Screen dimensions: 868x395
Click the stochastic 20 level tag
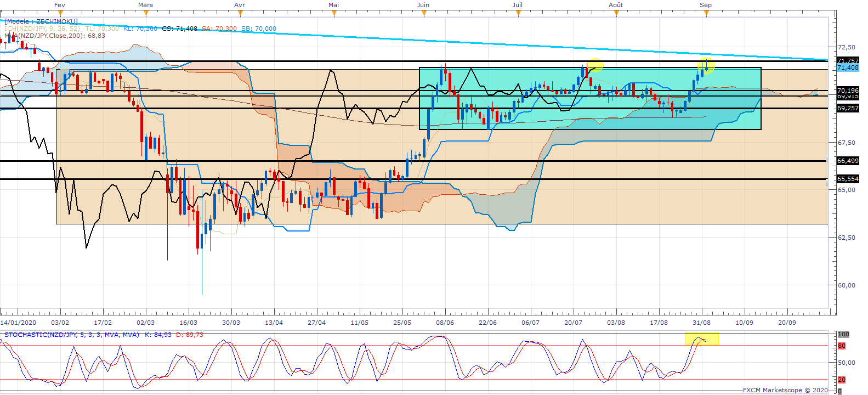[842, 380]
